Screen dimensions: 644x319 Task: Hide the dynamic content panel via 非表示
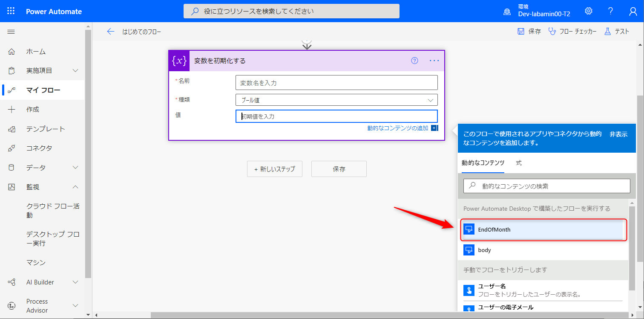618,134
